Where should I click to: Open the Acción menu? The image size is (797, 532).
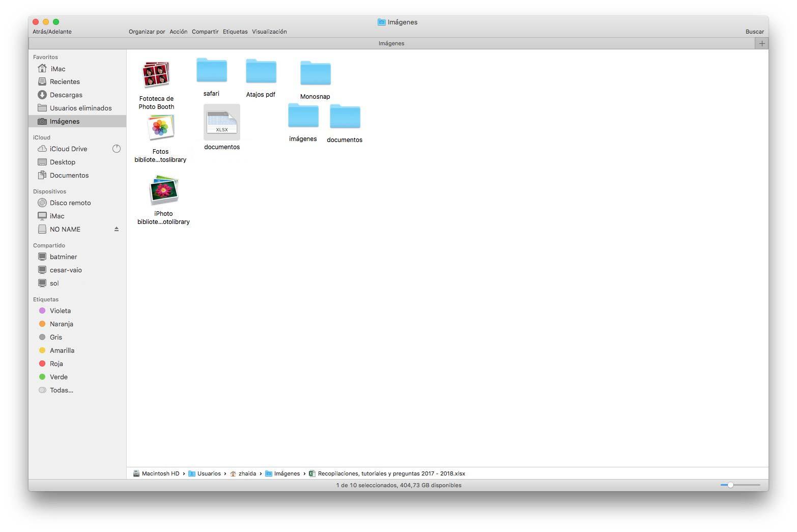(179, 31)
